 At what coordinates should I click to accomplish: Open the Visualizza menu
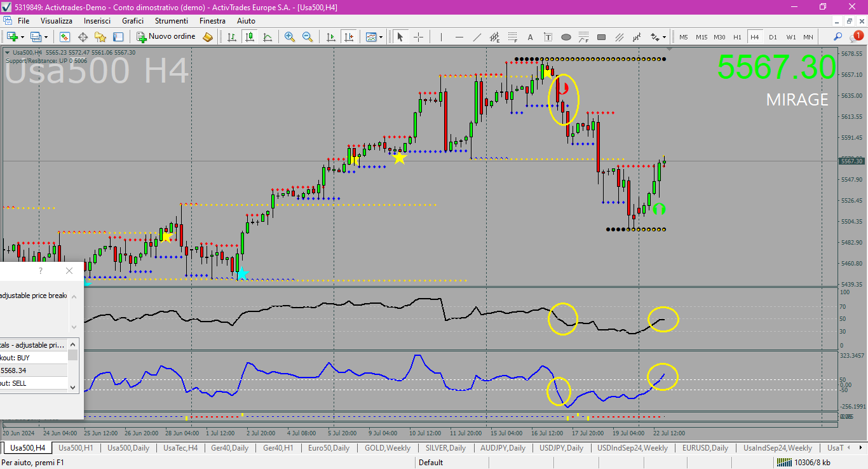click(57, 21)
